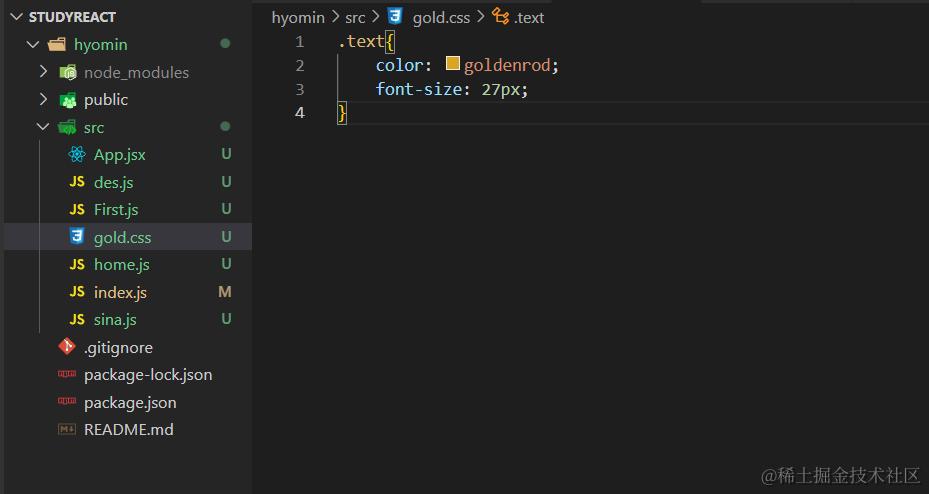Click the JS icon beside sina.js
Viewport: 929px width, 494px height.
click(77, 319)
